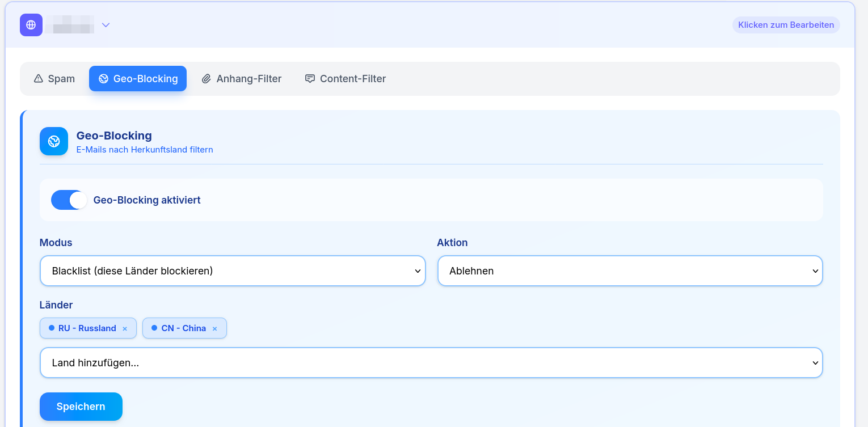Click the purple globe domain icon

tap(31, 25)
